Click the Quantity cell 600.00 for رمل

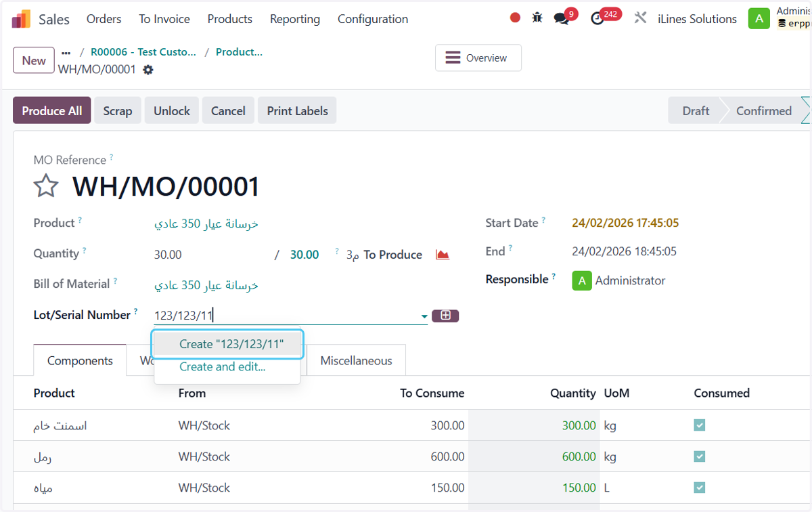pyautogui.click(x=534, y=456)
